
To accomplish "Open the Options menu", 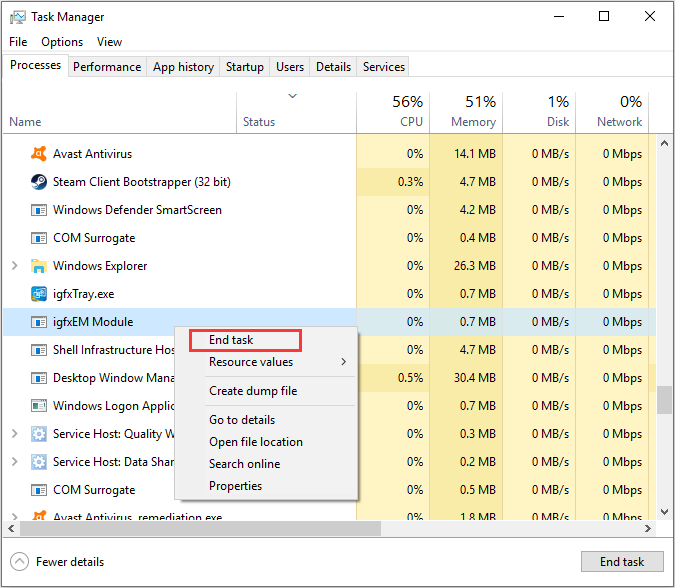I will 62,42.
